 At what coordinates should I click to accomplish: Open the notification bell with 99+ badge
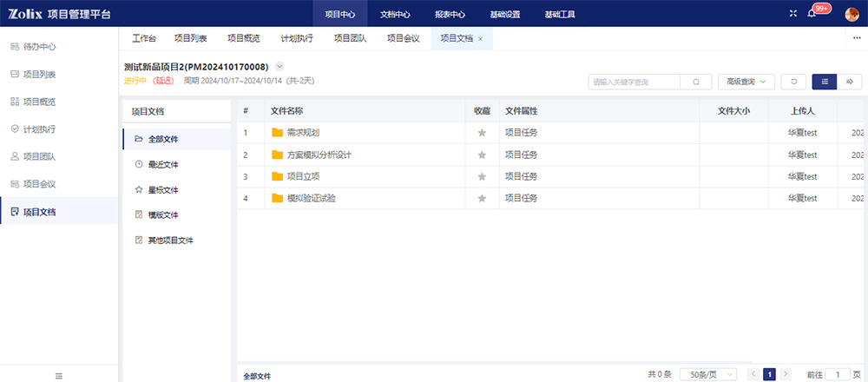(812, 13)
